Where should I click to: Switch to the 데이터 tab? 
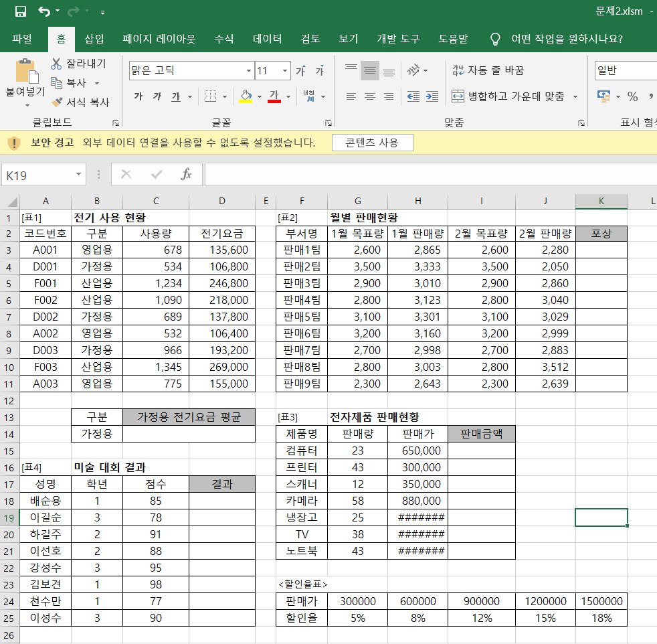coord(268,39)
